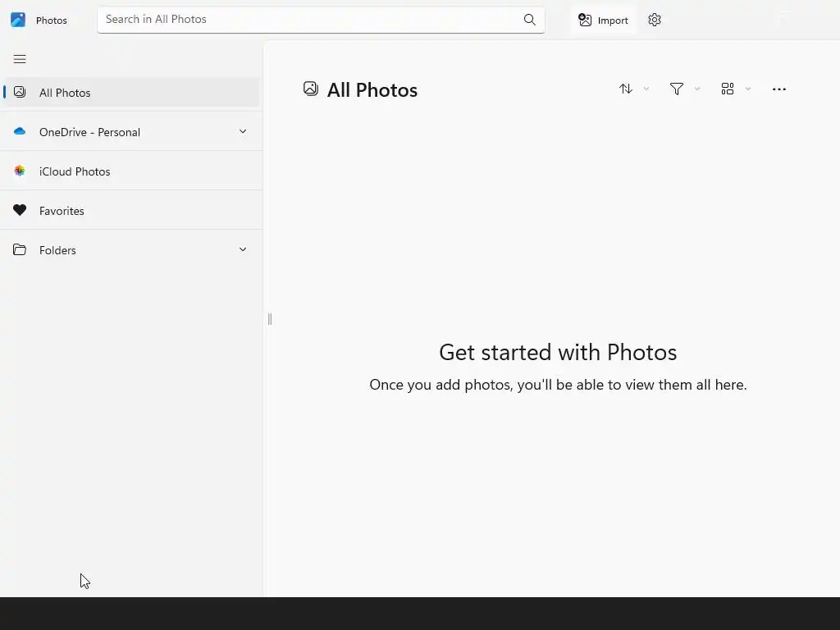This screenshot has width=840, height=630.
Task: Expand the OneDrive - Personal chevron
Action: click(x=243, y=131)
